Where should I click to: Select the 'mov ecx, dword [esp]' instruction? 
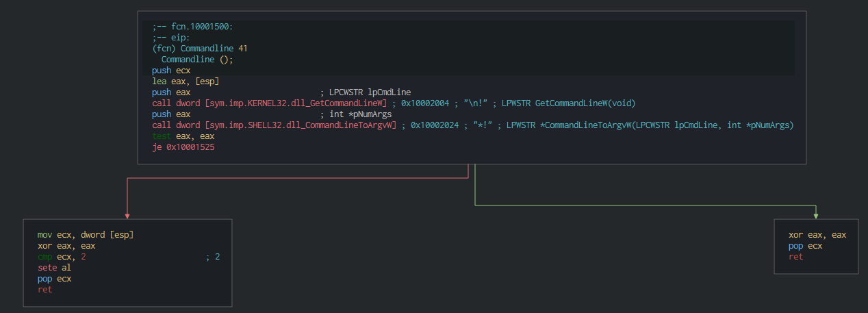tap(86, 234)
